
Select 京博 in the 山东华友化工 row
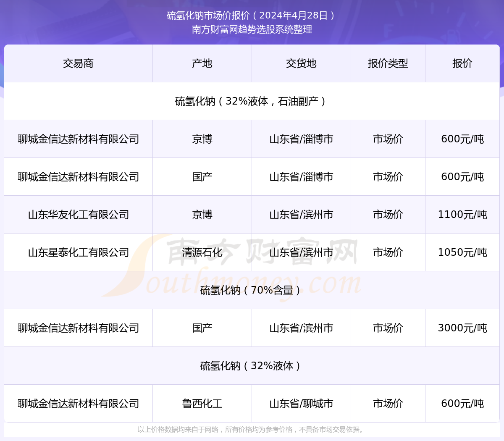(x=202, y=215)
